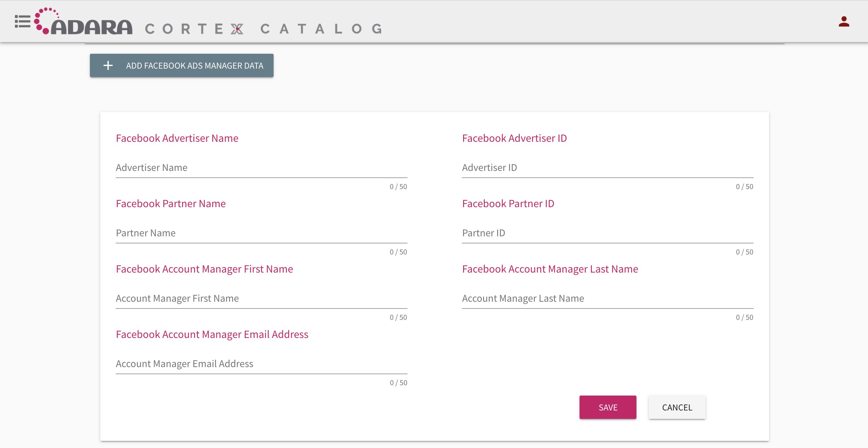The image size is (868, 448).
Task: Open the hamburger navigation menu icon
Action: 23,21
